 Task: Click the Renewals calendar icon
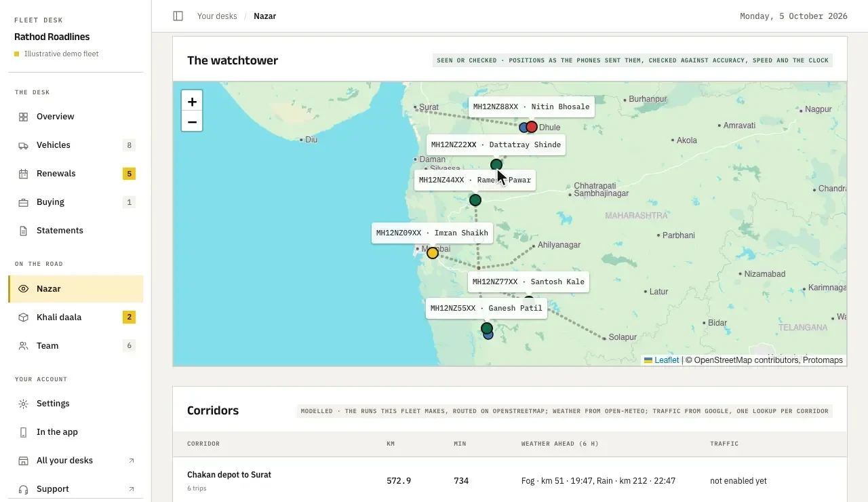pyautogui.click(x=23, y=174)
